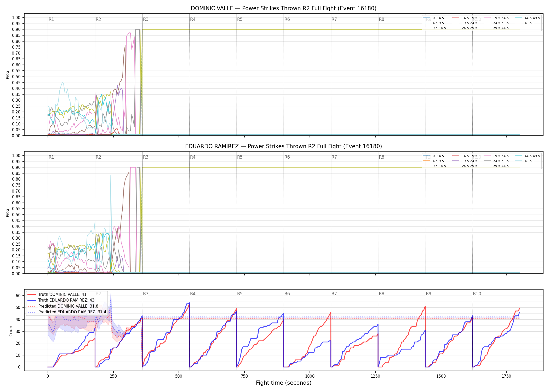The width and height of the screenshot is (549, 392).
Task: Click the R9 round marker in count chart
Action: 428,294
